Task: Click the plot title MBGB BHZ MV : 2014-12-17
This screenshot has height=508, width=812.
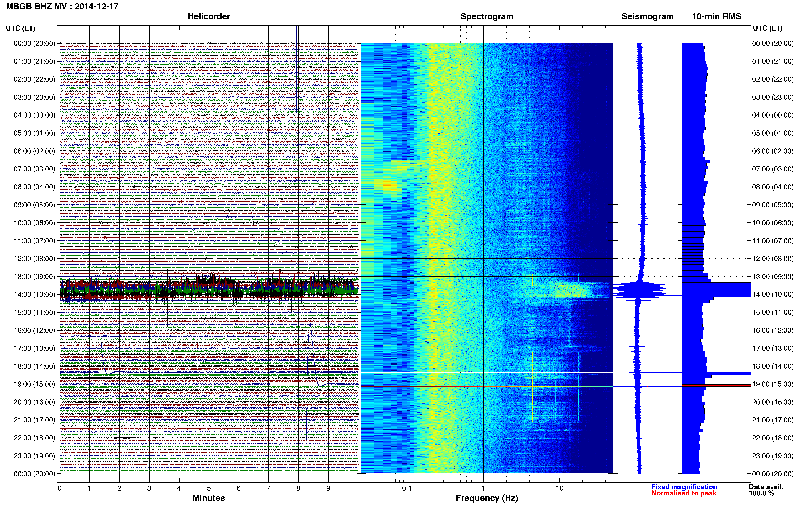Action: (62, 6)
